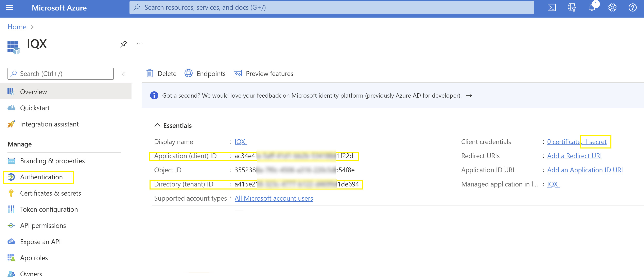Click the Microsoft Azure logo text
644x279 pixels.
point(59,8)
